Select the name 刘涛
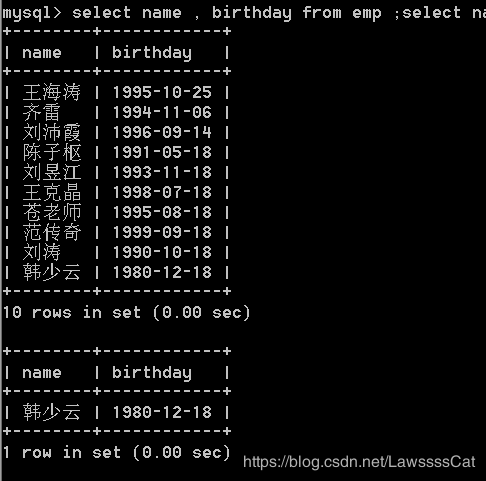Viewport: 486px width, 481px height. click(42, 252)
